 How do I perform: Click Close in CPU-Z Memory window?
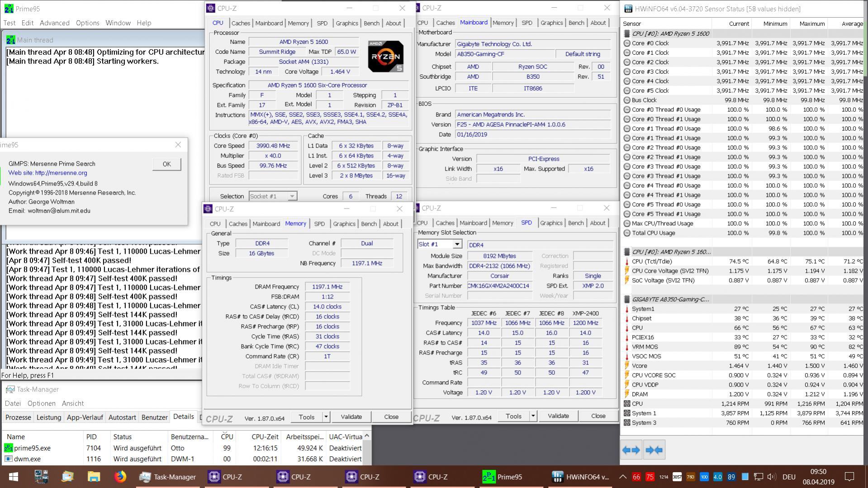click(x=391, y=417)
